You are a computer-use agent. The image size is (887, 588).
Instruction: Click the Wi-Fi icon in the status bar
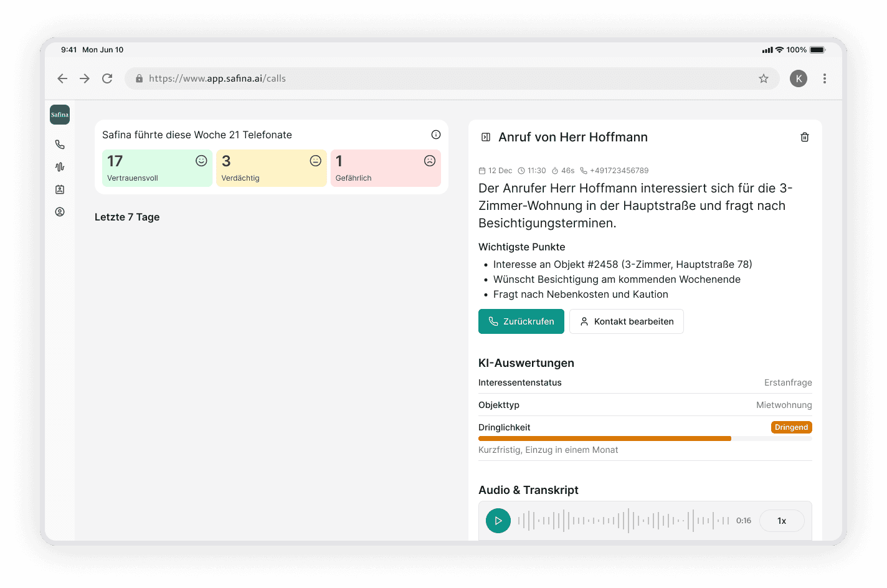779,50
